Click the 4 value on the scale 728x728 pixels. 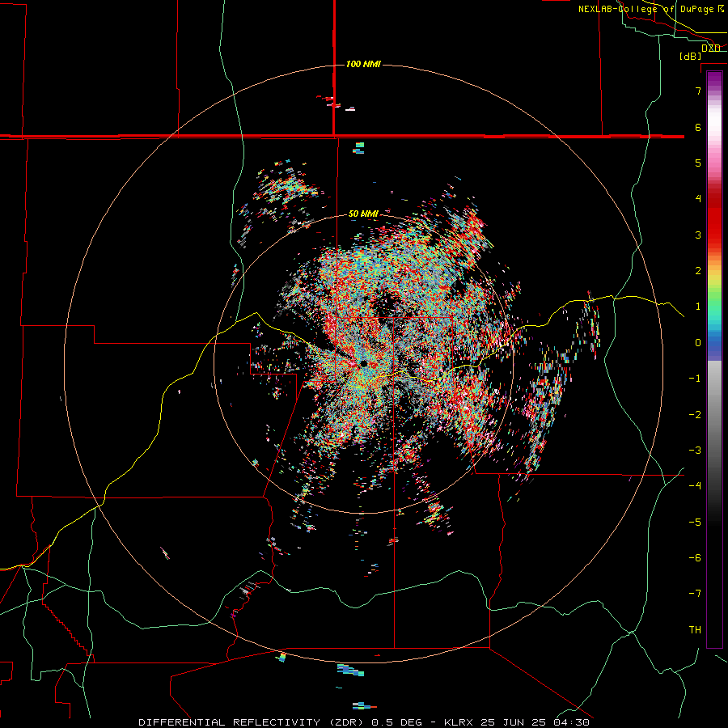(x=698, y=199)
